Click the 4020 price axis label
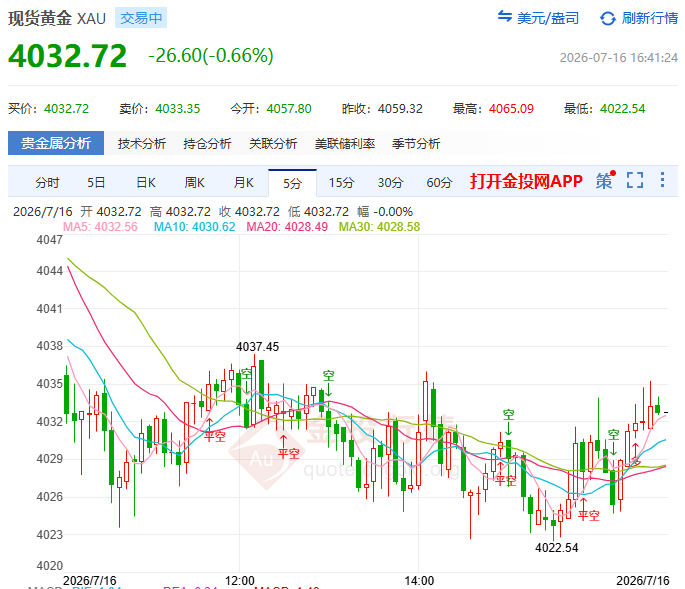The image size is (685, 589). (x=49, y=566)
